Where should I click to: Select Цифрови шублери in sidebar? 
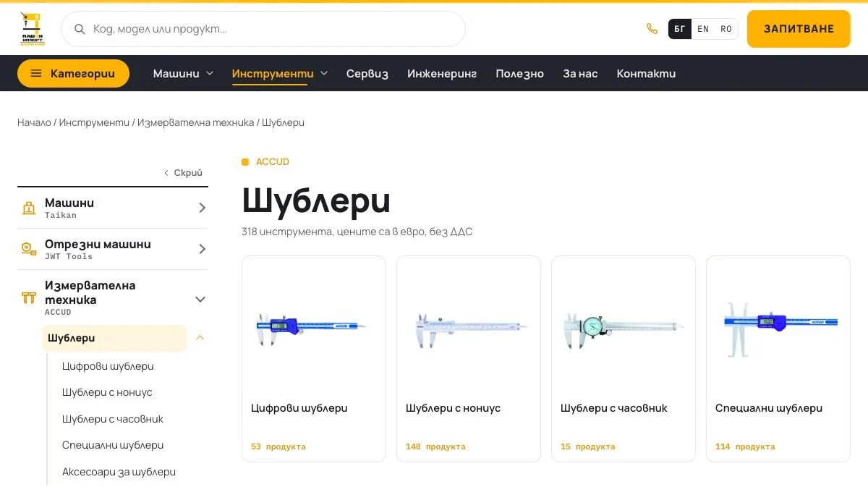pos(108,366)
